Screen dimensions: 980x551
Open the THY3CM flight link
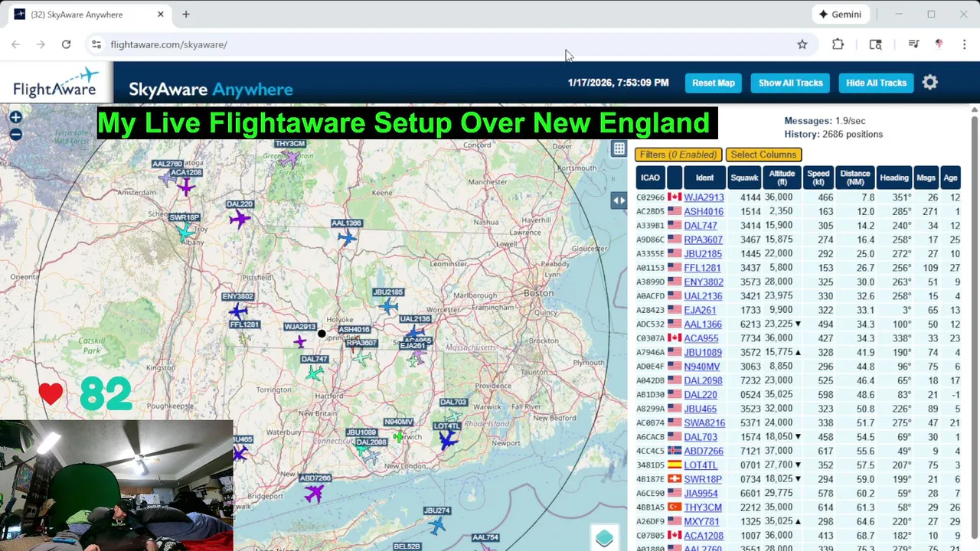pos(703,507)
